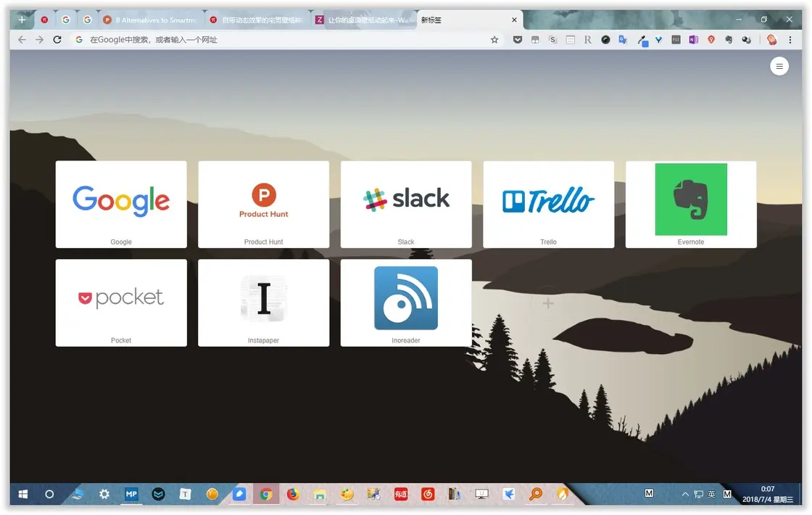Image resolution: width=812 pixels, height=515 pixels.
Task: Click Chrome icon on the taskbar
Action: click(x=266, y=494)
